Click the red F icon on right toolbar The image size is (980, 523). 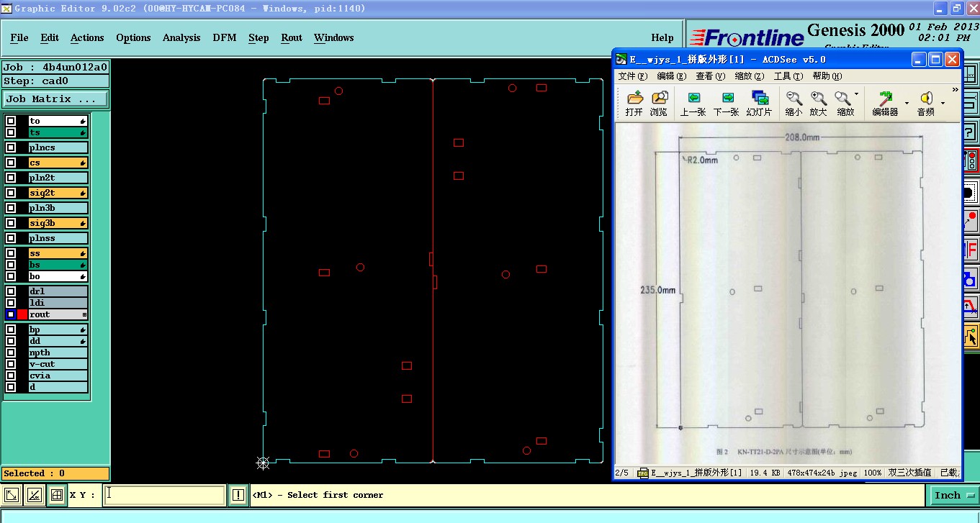click(971, 250)
